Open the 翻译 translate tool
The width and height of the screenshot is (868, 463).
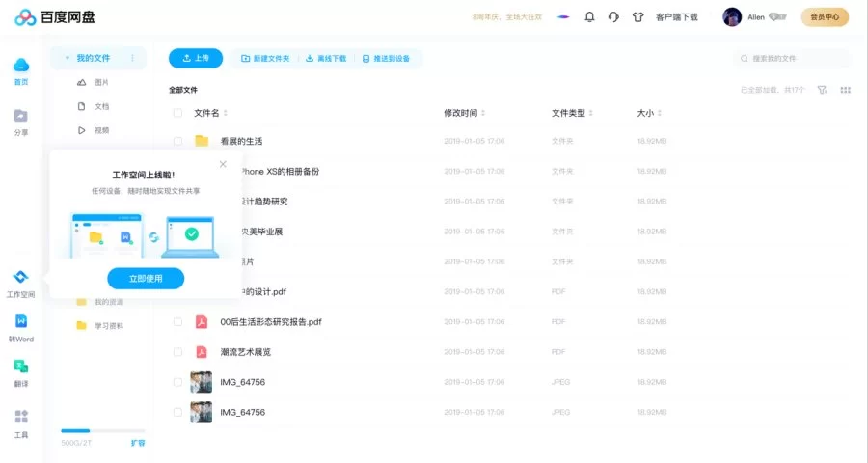(x=20, y=367)
